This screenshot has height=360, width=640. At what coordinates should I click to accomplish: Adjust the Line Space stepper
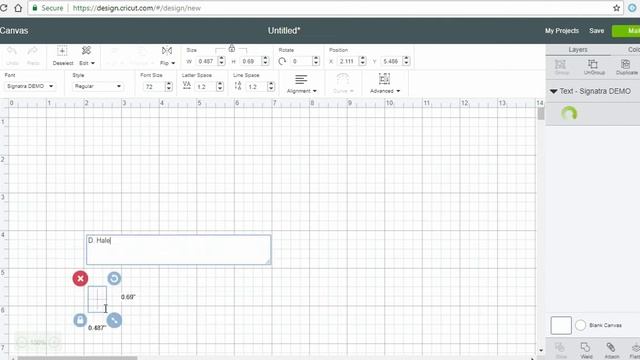click(x=271, y=87)
